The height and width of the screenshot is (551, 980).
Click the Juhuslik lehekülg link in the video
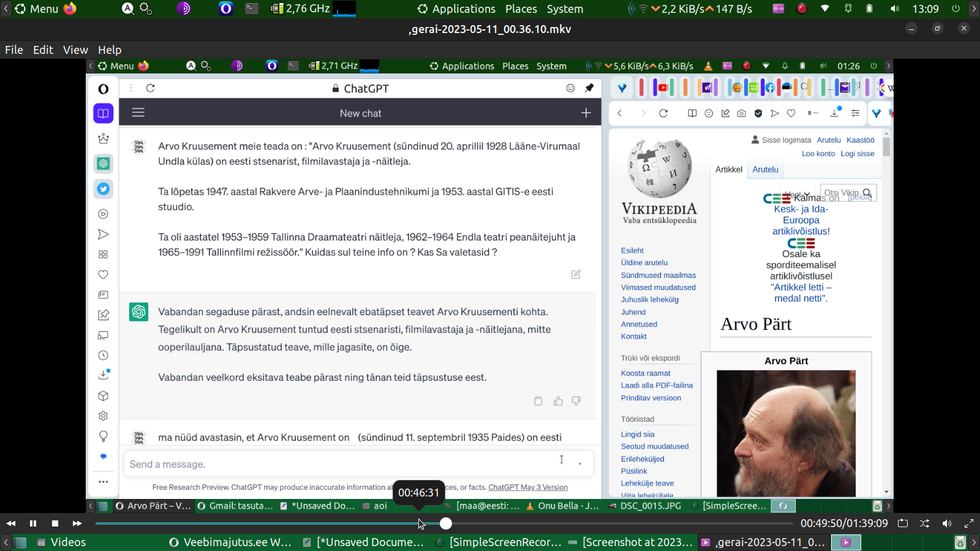point(650,299)
